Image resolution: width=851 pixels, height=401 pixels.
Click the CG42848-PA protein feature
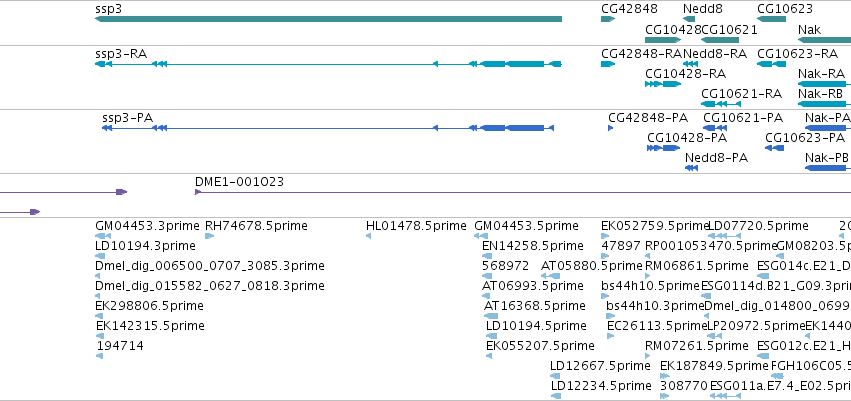click(611, 128)
